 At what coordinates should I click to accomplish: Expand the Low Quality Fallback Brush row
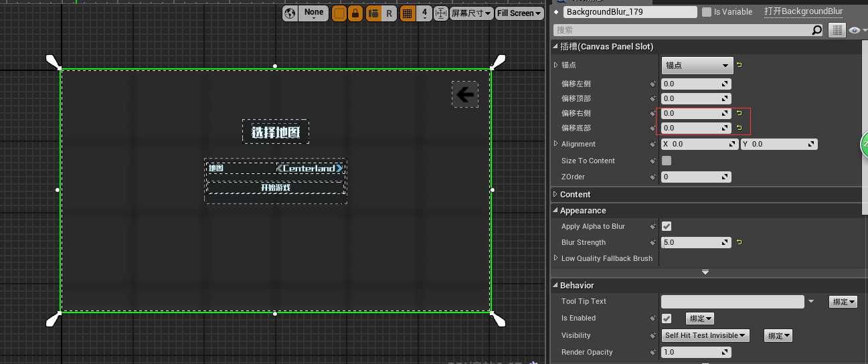point(556,258)
